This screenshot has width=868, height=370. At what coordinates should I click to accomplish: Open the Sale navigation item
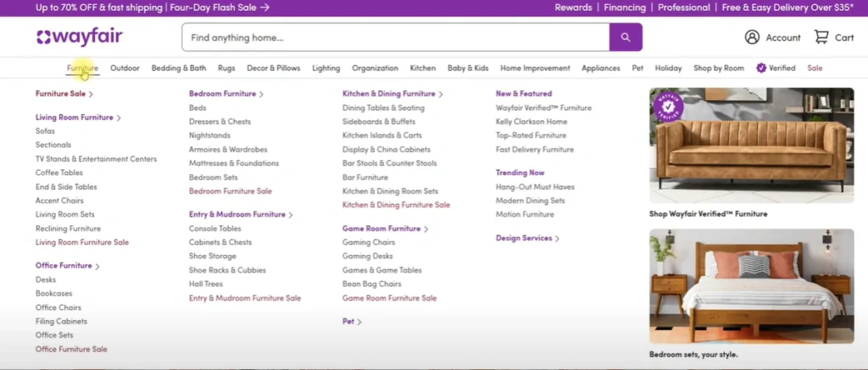(x=815, y=68)
